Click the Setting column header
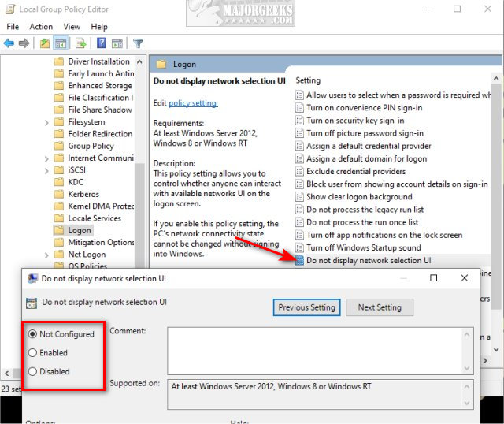This screenshot has height=424, width=504. 308,80
